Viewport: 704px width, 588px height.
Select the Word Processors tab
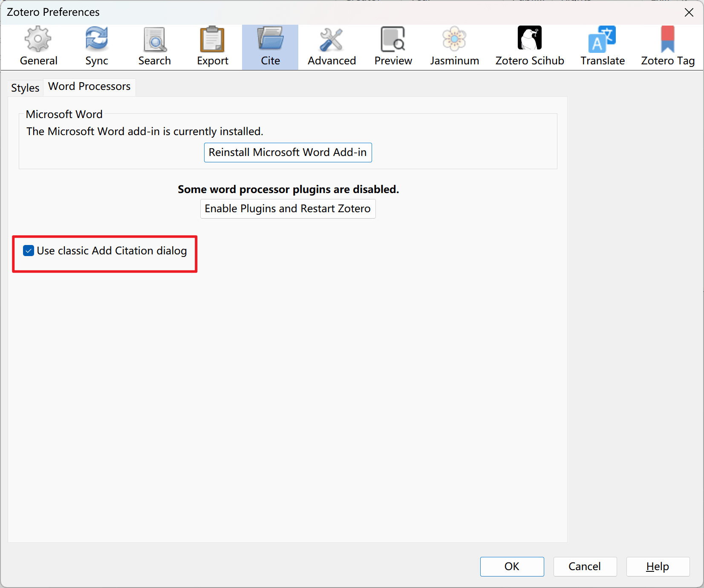(89, 86)
